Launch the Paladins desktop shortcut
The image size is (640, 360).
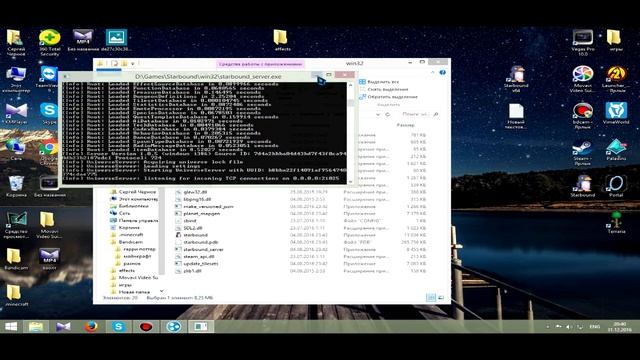coord(616,149)
